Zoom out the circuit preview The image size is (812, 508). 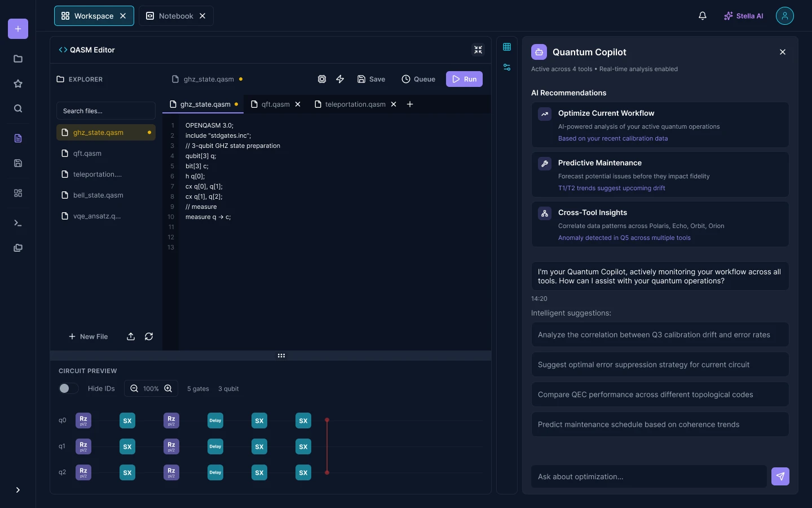[134, 388]
